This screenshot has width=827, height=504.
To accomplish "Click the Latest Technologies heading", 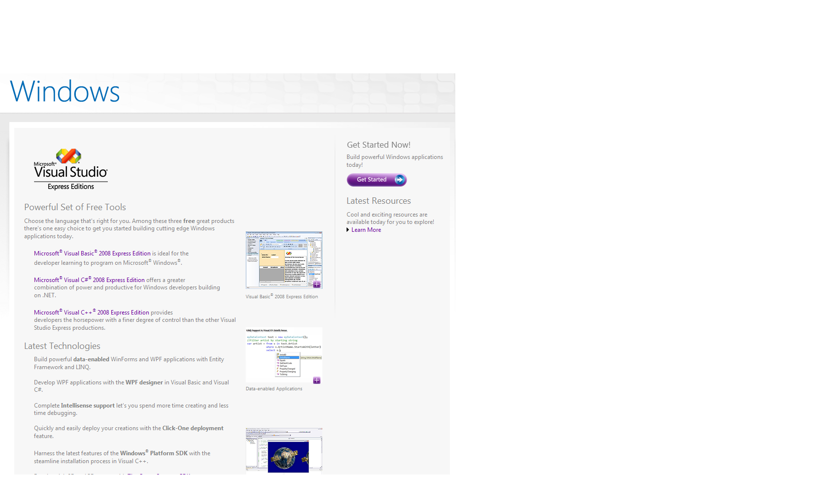I will (x=62, y=346).
